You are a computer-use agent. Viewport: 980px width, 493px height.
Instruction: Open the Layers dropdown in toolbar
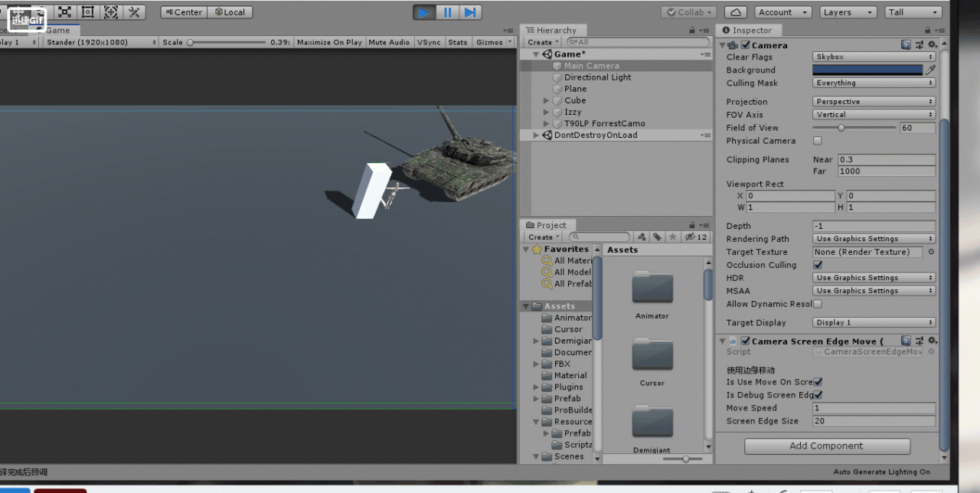[848, 12]
